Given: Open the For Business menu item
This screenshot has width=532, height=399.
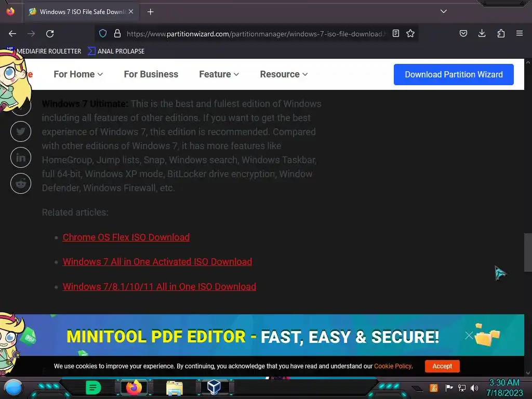Looking at the screenshot, I should pos(151,74).
